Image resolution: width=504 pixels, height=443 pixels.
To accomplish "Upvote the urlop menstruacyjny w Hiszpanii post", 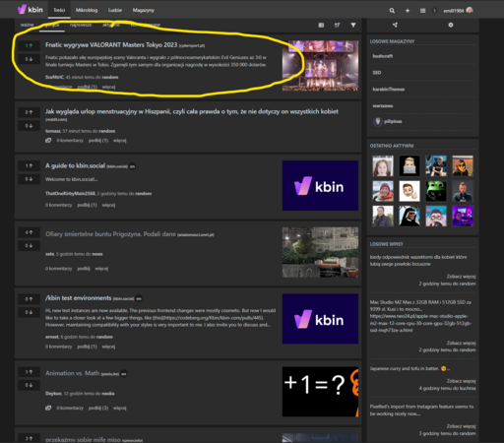I will [x=29, y=112].
